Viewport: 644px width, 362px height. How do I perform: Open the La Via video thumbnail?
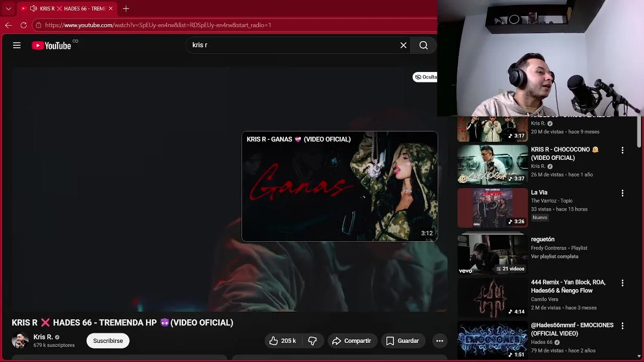click(493, 208)
